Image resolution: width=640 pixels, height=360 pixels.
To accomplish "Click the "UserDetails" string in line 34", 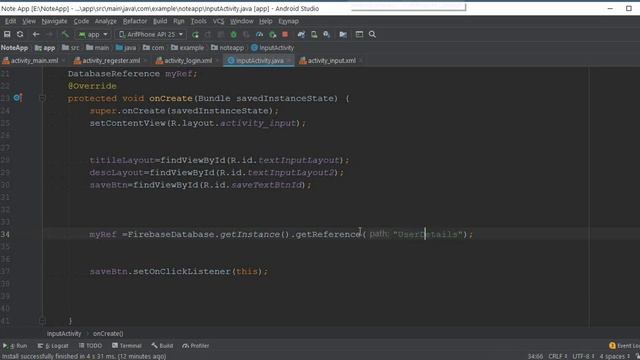I will click(x=427, y=234).
